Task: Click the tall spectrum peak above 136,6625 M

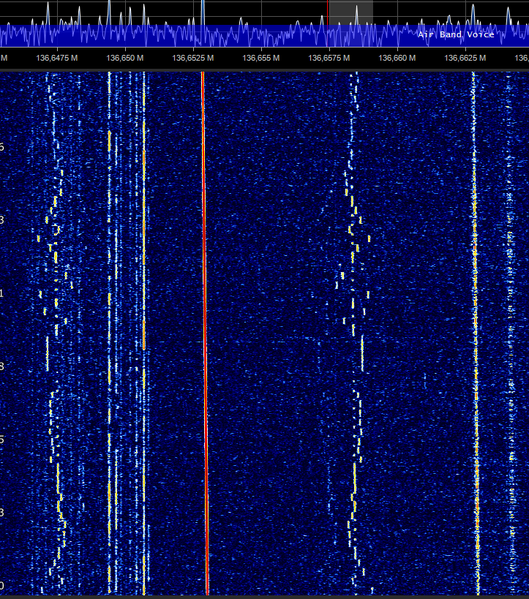Action: click(x=473, y=15)
